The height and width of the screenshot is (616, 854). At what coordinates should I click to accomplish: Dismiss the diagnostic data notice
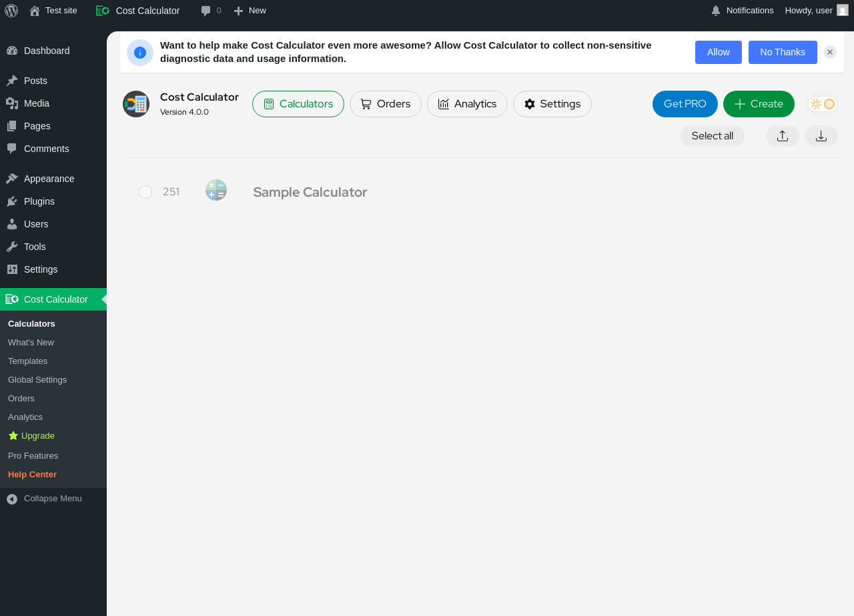(x=830, y=52)
